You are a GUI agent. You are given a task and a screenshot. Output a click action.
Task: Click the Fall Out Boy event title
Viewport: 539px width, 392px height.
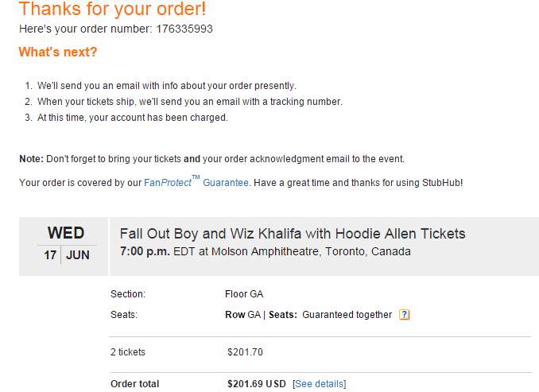tap(293, 234)
